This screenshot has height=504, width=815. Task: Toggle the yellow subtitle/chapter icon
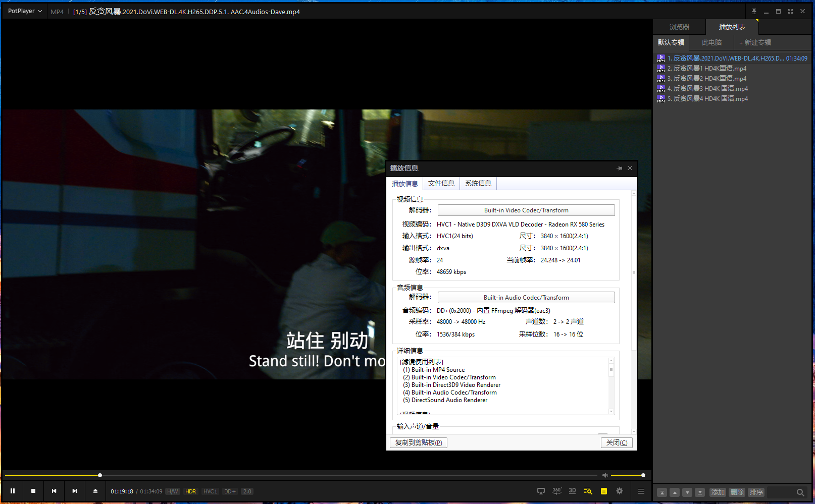[x=604, y=491]
